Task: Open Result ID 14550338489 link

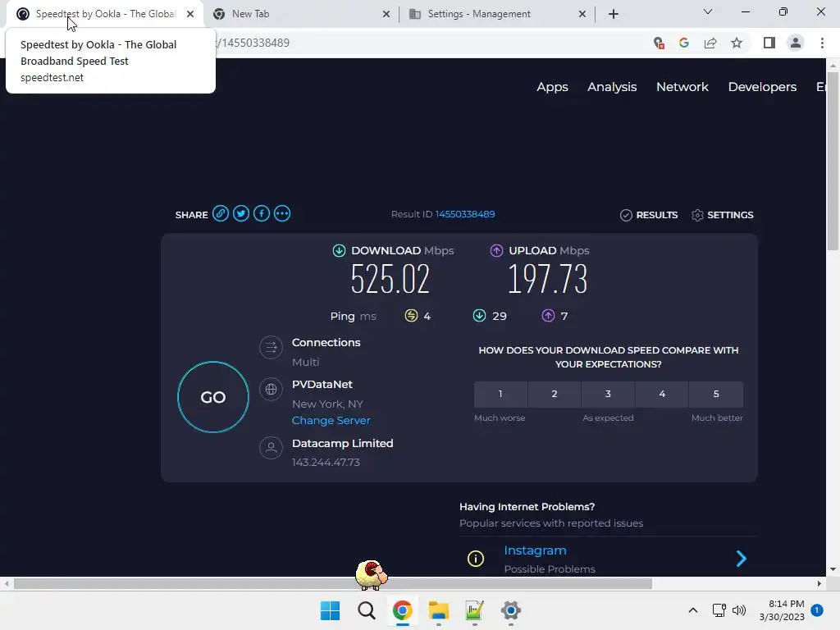Action: pos(464,214)
